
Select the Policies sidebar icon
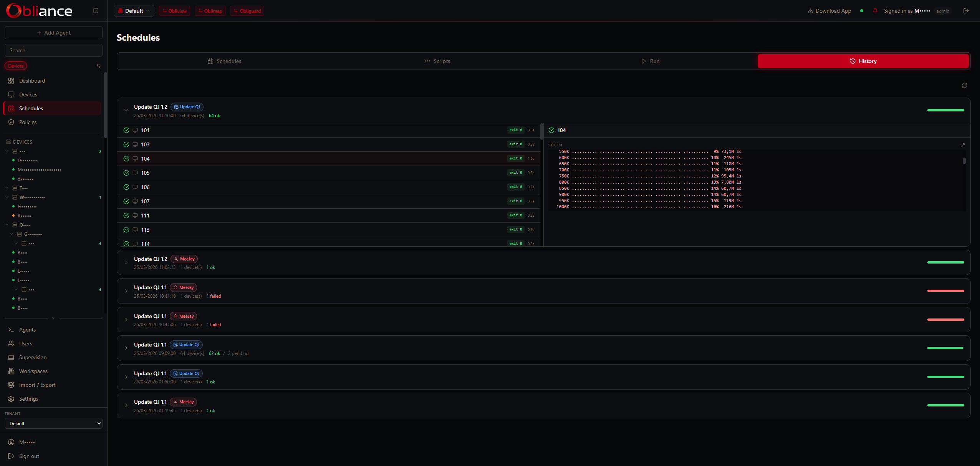coord(12,122)
